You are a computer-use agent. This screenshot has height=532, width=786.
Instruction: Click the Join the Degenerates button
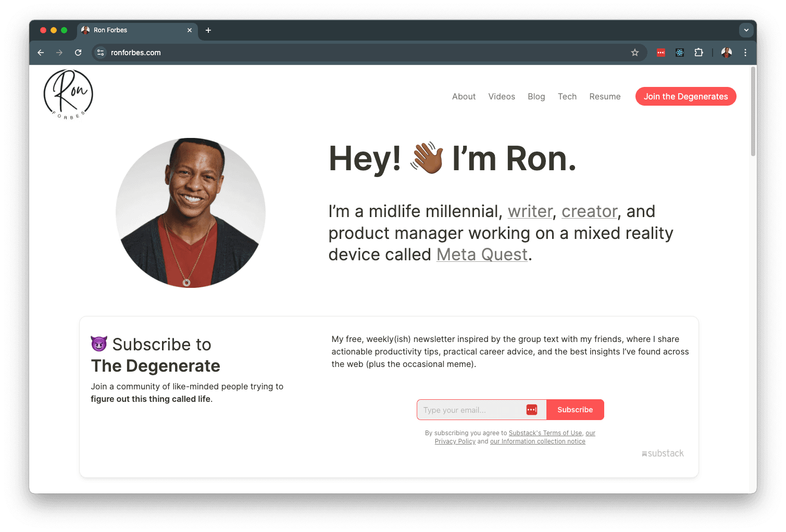tap(685, 96)
